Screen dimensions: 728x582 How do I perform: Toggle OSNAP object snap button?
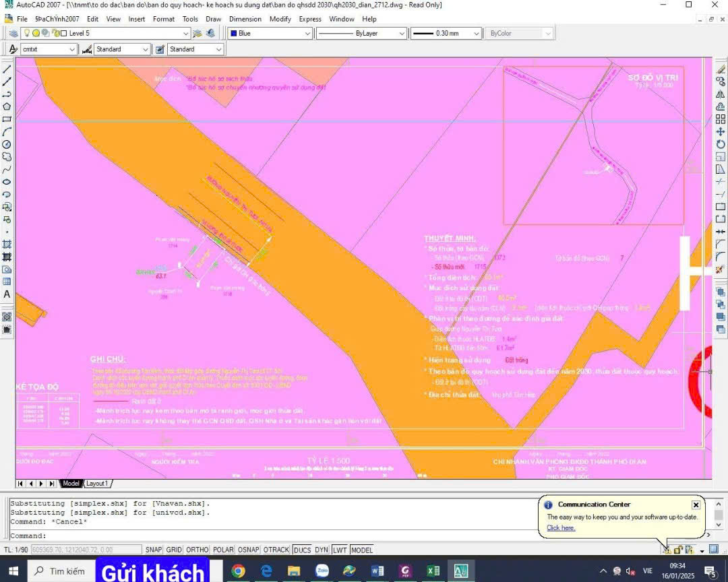247,550
